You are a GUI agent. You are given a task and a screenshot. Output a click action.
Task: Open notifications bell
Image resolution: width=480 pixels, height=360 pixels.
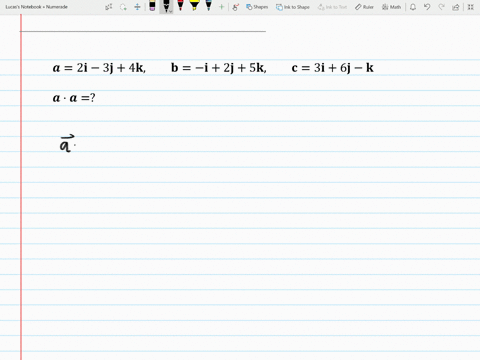coord(413,7)
